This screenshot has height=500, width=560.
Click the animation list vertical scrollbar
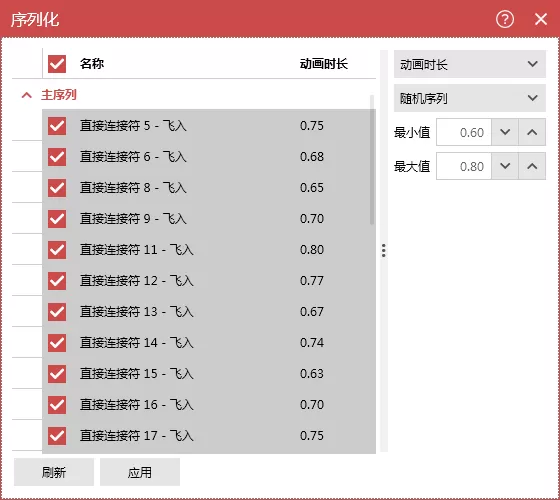372,160
